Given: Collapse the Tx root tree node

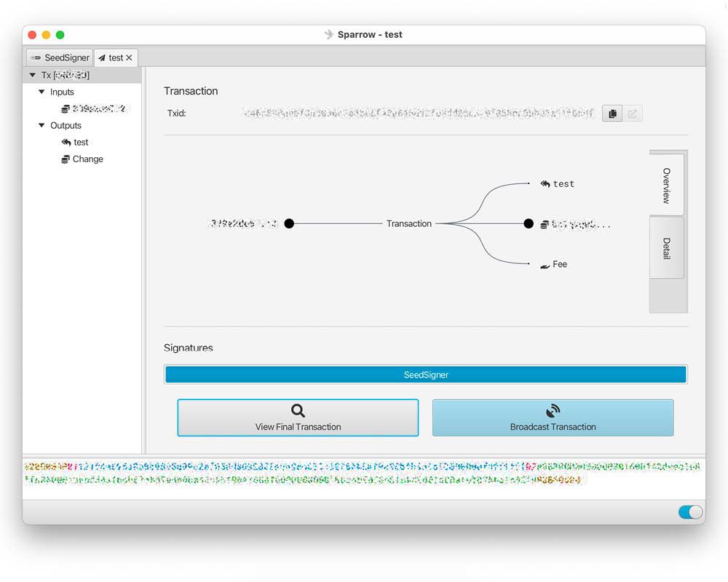Looking at the screenshot, I should click(33, 75).
